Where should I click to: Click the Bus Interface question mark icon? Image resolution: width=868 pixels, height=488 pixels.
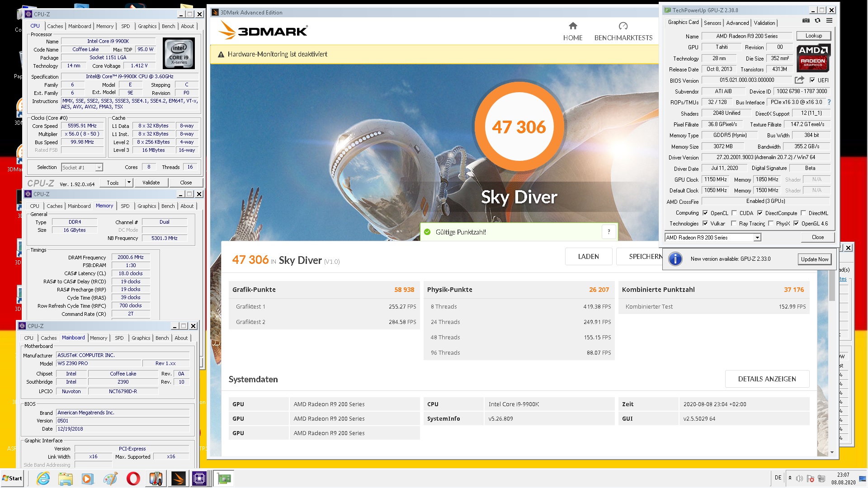[829, 102]
